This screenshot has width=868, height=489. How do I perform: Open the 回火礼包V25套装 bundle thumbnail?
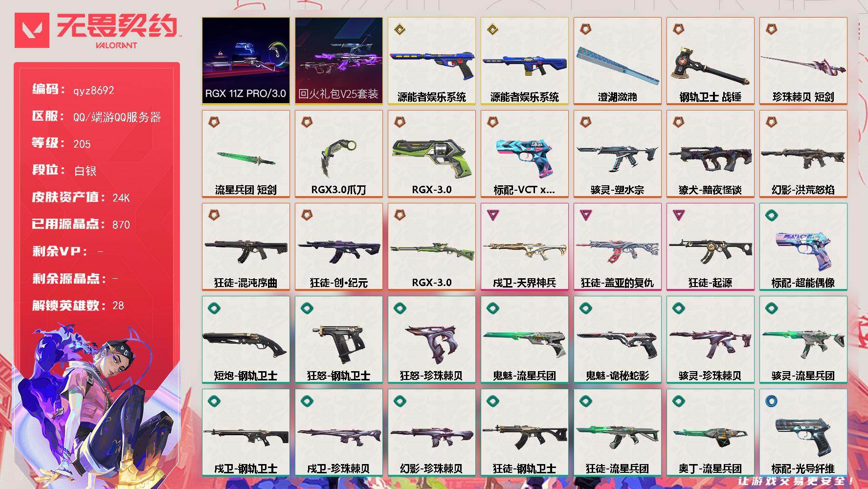(x=338, y=61)
